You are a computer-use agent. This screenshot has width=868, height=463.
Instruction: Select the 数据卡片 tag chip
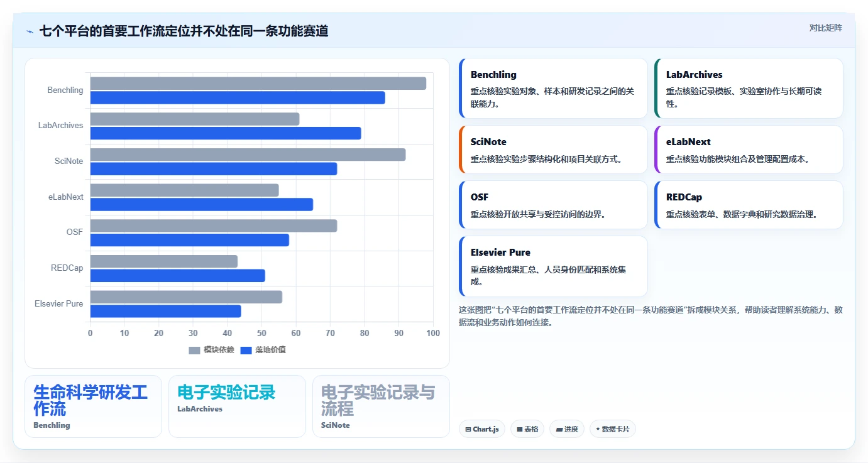pyautogui.click(x=613, y=430)
